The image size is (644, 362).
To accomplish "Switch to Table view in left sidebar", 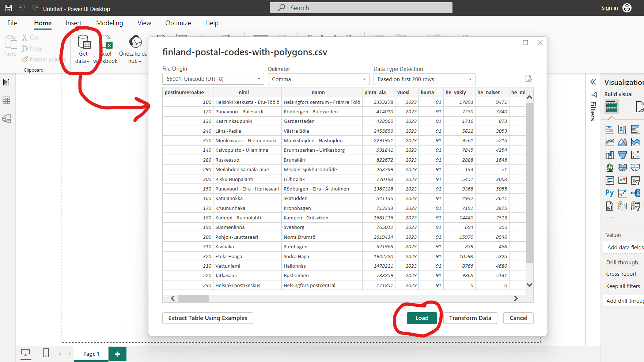I will [6, 100].
